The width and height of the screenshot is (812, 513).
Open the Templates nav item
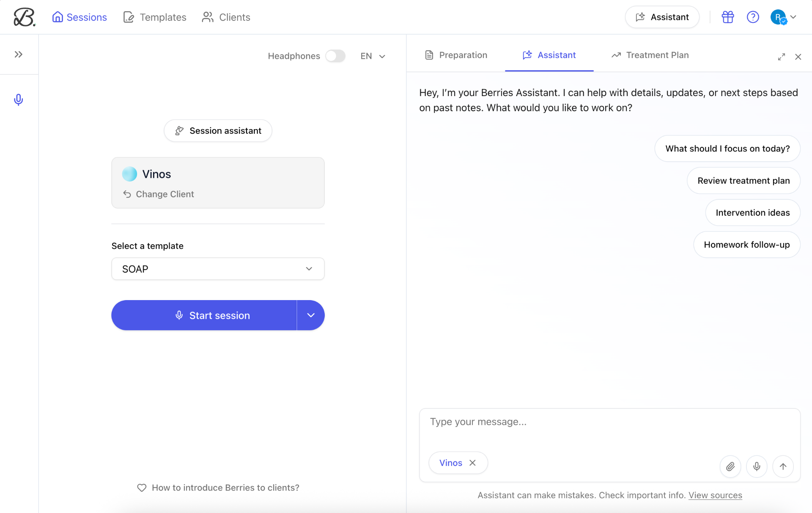(x=155, y=17)
